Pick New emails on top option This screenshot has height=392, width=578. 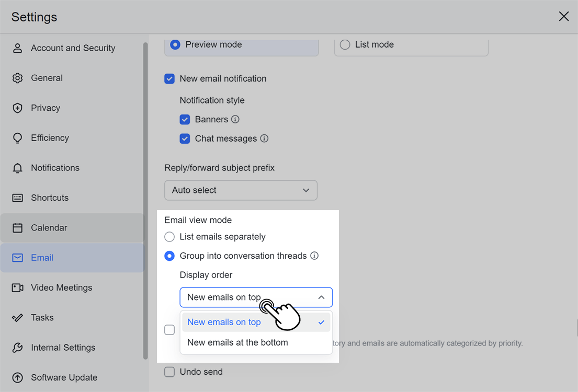click(256, 322)
